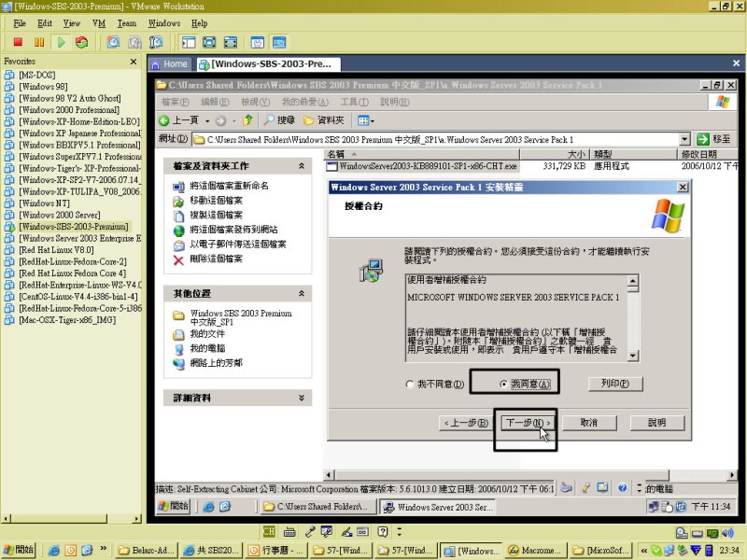The image size is (747, 560).
Task: Sort files by 名稱 column header
Action: pyautogui.click(x=422, y=154)
